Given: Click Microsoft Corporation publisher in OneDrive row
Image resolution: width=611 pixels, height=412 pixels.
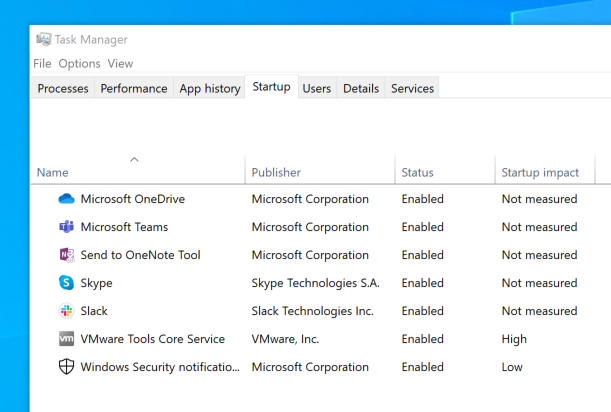Looking at the screenshot, I should 310,199.
